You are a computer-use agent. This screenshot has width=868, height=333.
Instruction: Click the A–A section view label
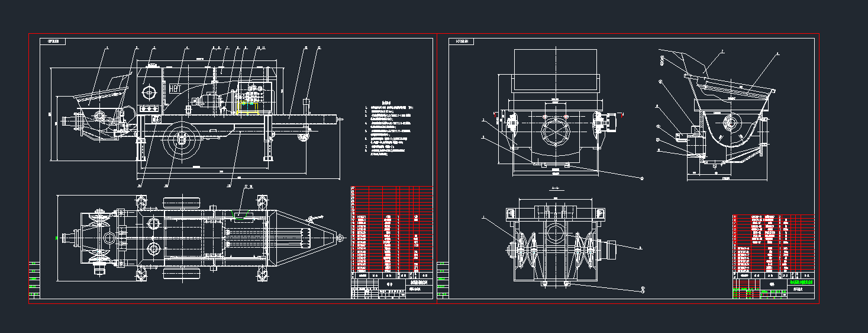(555, 188)
